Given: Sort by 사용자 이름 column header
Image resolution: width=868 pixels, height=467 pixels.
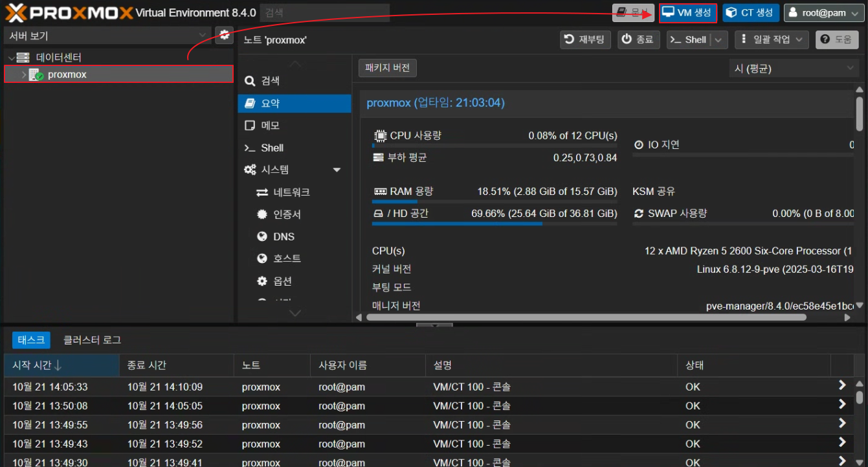Looking at the screenshot, I should point(368,365).
